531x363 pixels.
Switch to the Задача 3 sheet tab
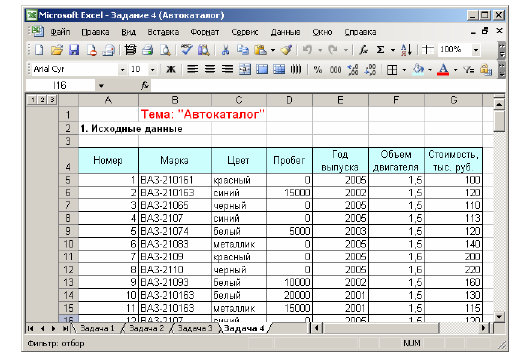click(x=195, y=328)
